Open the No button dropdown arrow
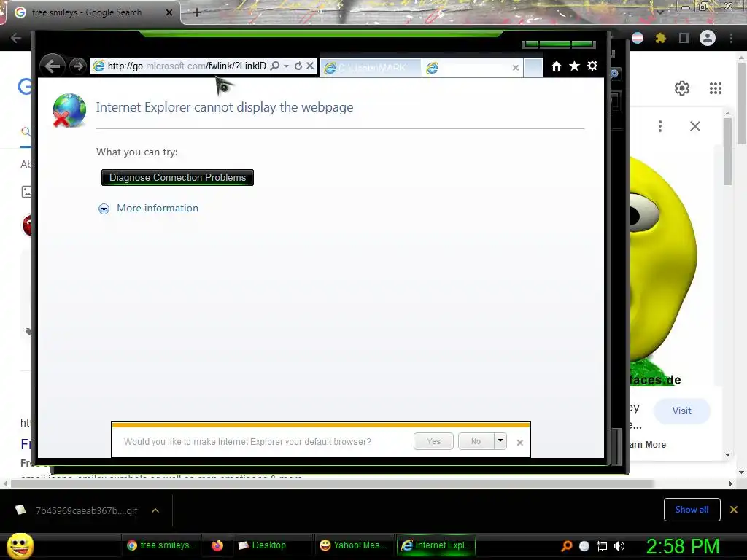This screenshot has height=560, width=747. pos(500,441)
